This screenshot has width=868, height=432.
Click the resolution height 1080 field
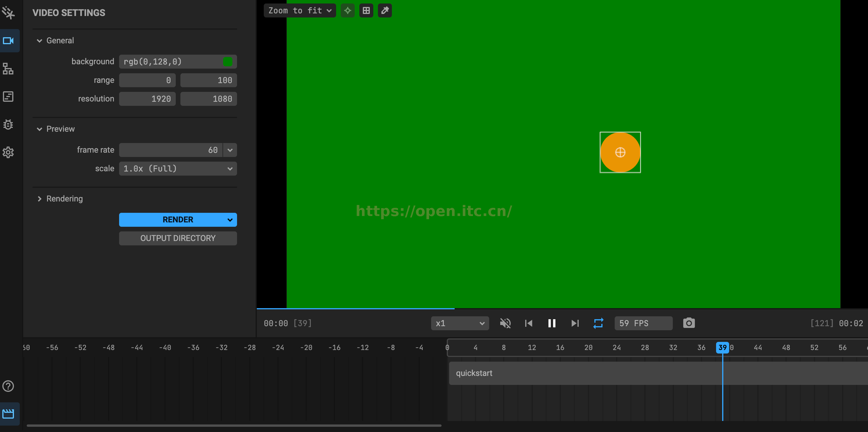[x=209, y=99]
